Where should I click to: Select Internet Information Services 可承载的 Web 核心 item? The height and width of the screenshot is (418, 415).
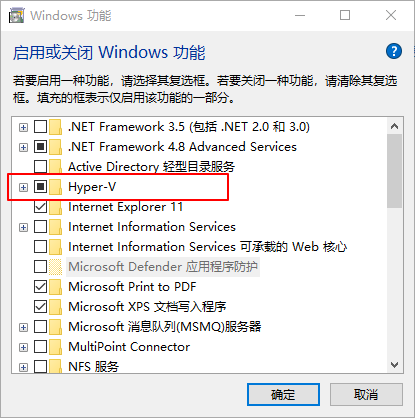coord(207,247)
